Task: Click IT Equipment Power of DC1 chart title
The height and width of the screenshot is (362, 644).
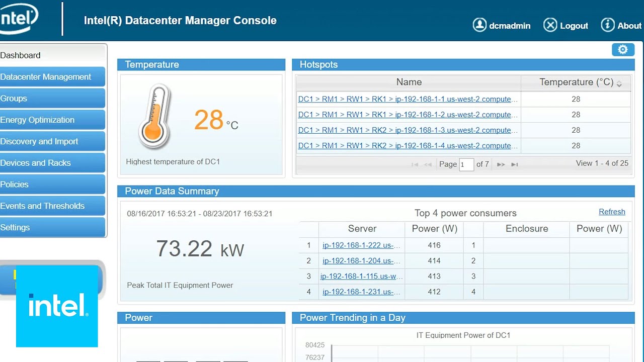Action: pyautogui.click(x=463, y=335)
